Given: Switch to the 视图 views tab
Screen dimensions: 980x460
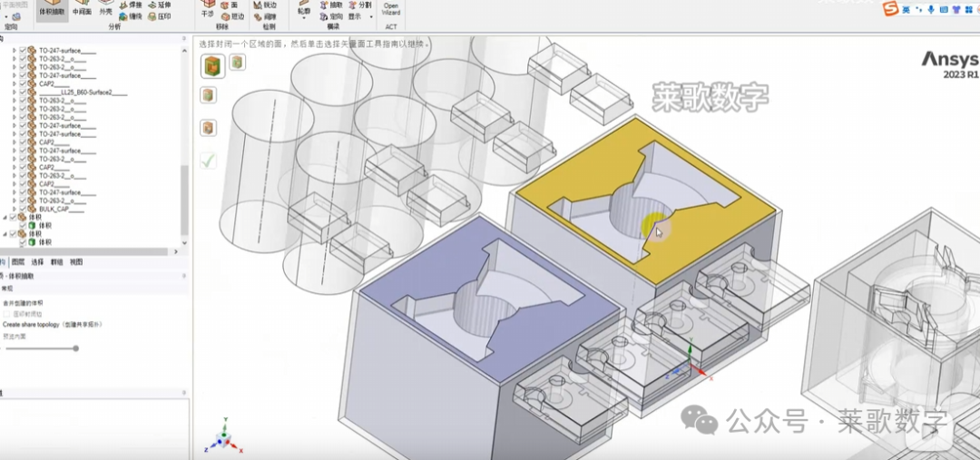Looking at the screenshot, I should (x=75, y=262).
